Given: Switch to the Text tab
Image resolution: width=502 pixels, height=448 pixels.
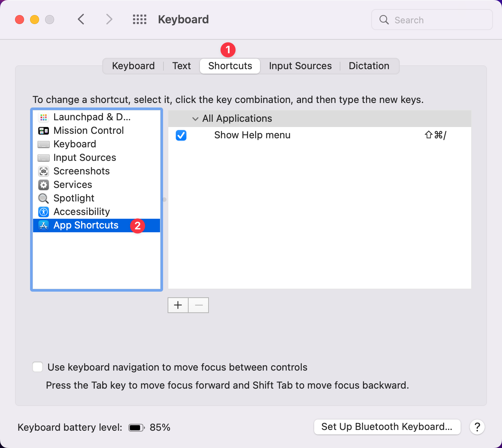Looking at the screenshot, I should (x=181, y=66).
